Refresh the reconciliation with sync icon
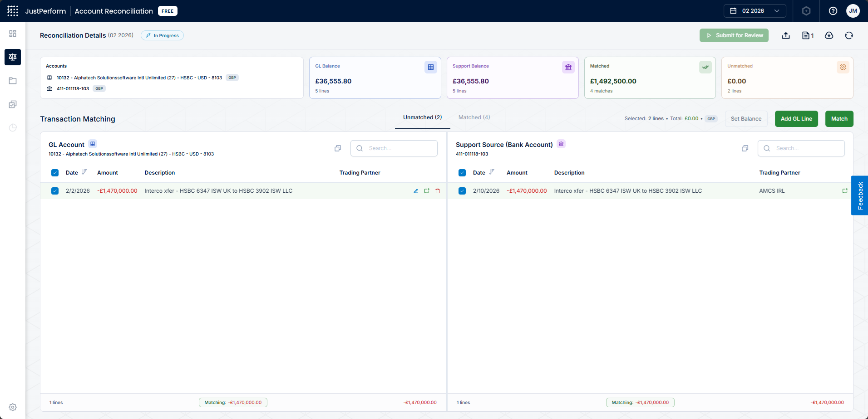868x419 pixels. click(x=849, y=35)
